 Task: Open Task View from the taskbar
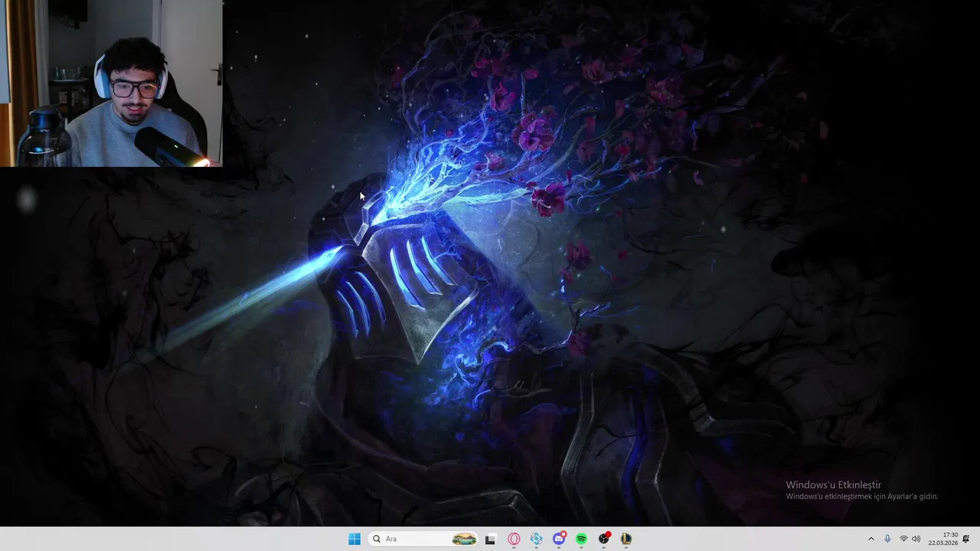[491, 539]
